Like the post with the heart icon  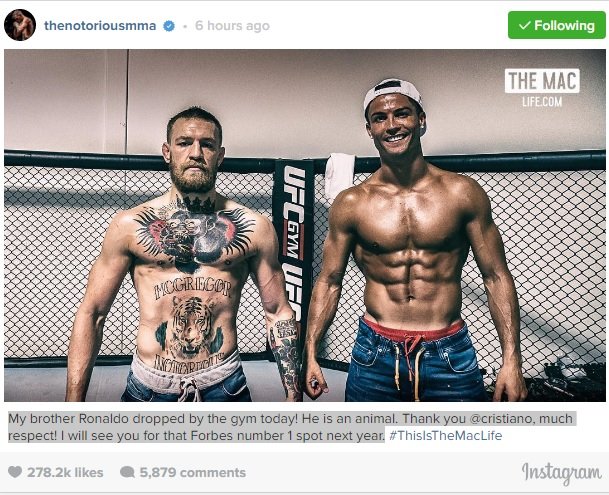coord(15,472)
